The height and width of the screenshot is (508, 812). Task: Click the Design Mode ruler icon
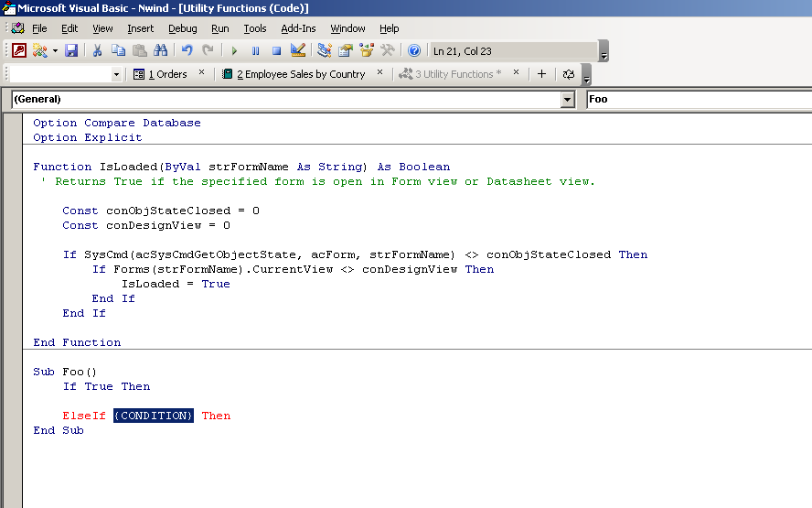pyautogui.click(x=298, y=50)
